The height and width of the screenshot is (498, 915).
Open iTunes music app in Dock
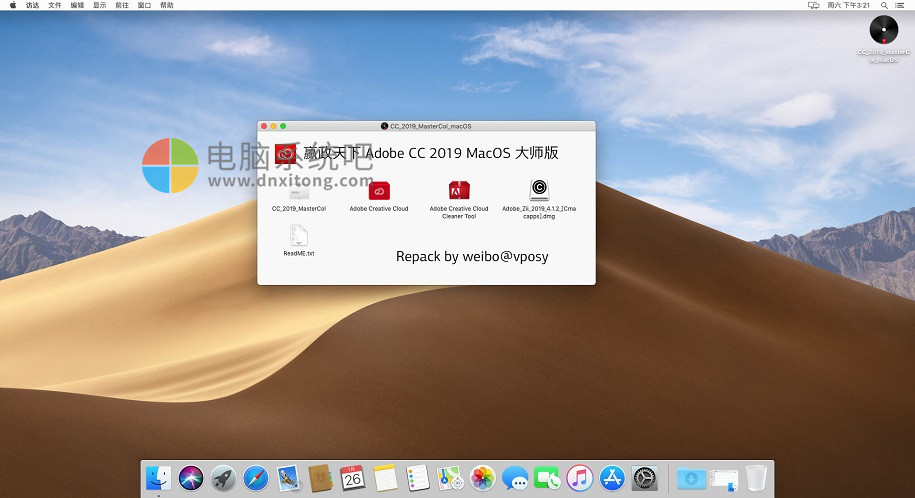click(x=579, y=478)
